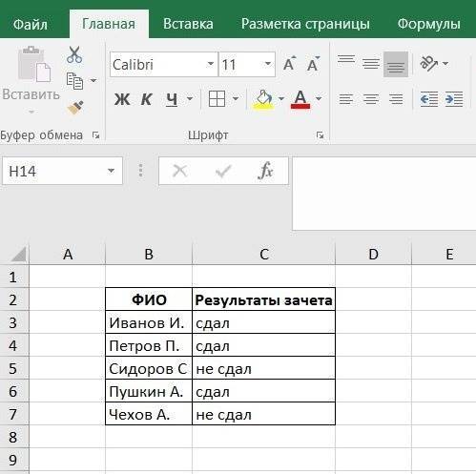
Task: Click cell Чехов А.
Action: 149,414
